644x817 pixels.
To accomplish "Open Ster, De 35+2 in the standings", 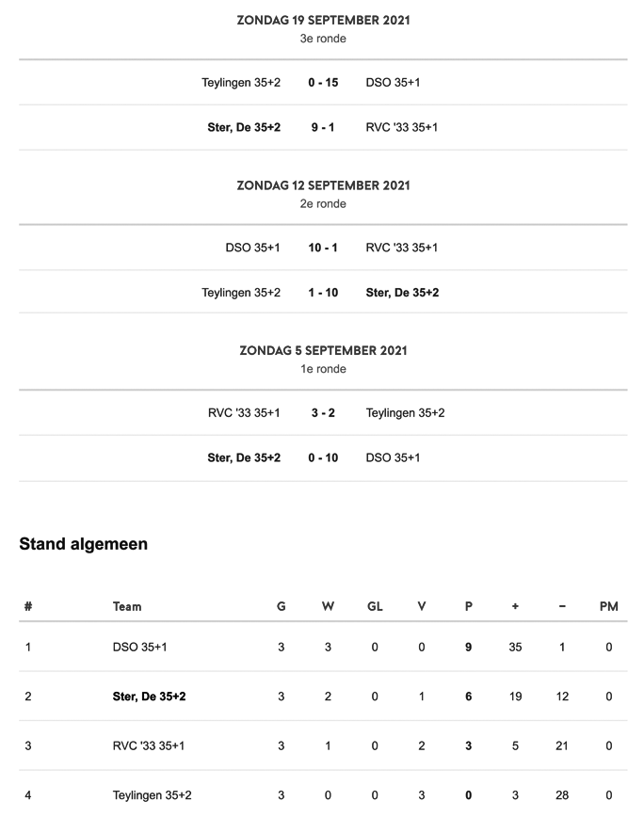I will click(149, 697).
